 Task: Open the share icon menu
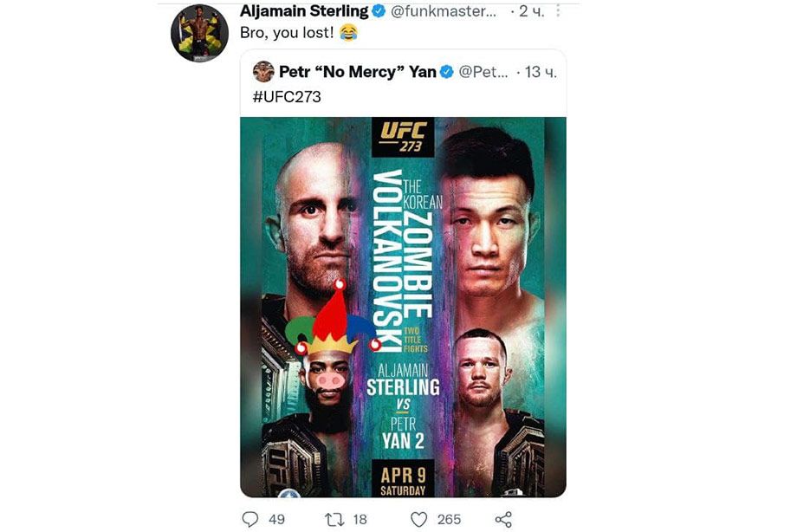(503, 519)
